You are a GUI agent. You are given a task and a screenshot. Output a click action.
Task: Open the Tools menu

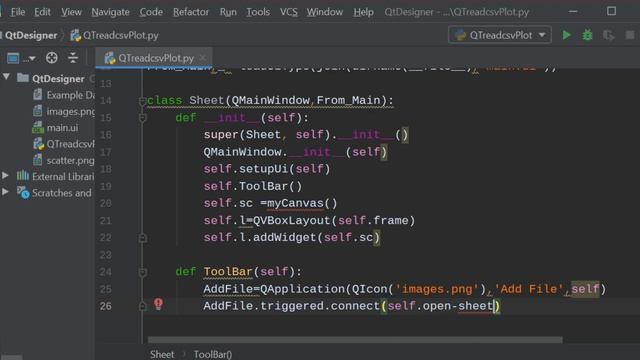[x=258, y=12]
